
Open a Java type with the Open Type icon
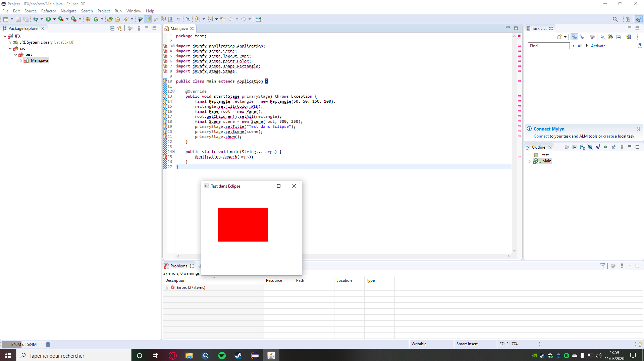[109, 19]
